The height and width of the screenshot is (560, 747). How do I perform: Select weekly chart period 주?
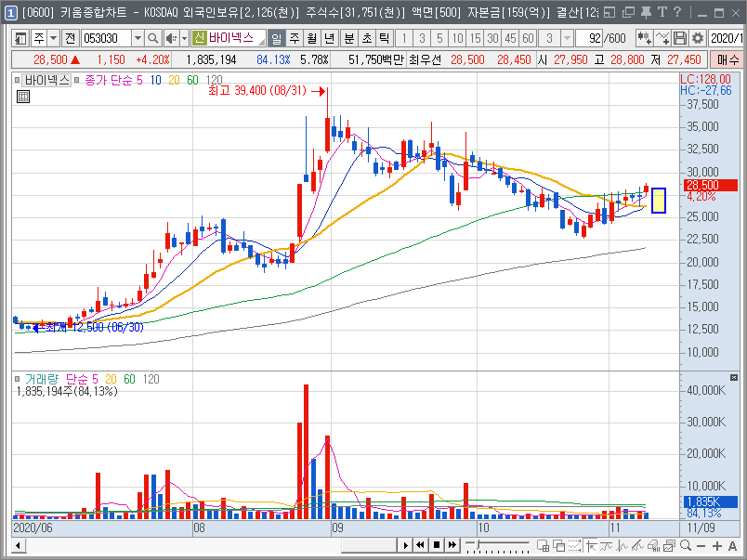click(x=294, y=38)
